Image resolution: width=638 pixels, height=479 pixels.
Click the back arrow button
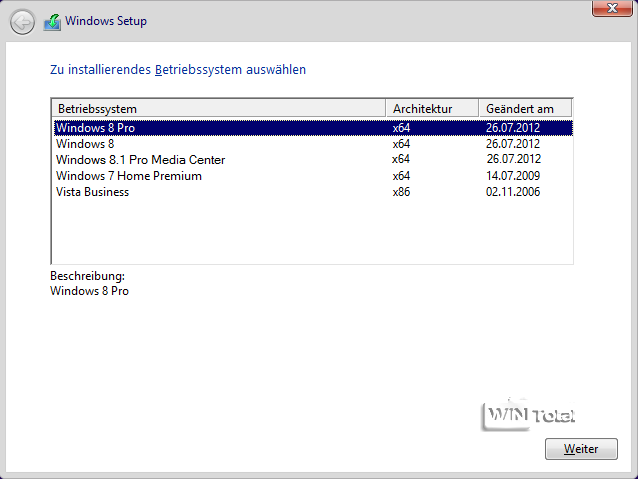tap(22, 21)
